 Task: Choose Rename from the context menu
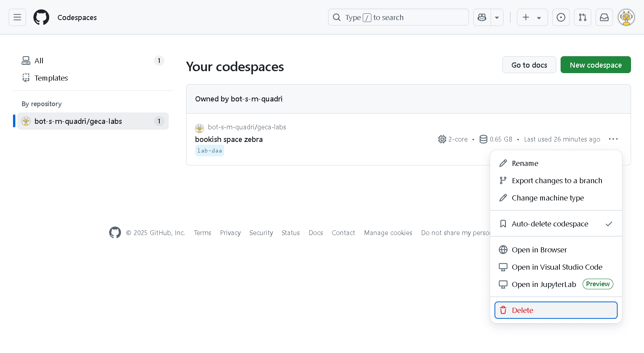(556, 163)
